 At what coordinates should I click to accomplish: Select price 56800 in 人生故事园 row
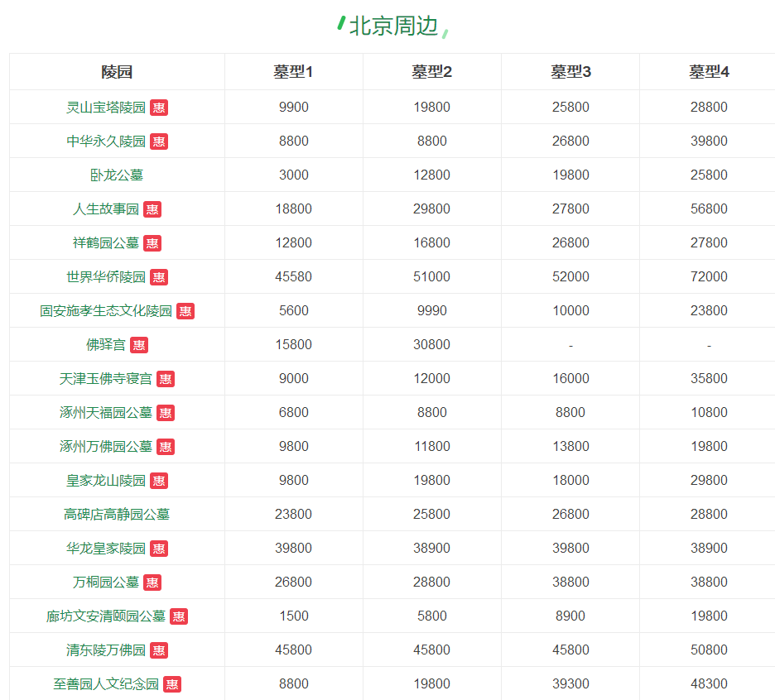709,209
